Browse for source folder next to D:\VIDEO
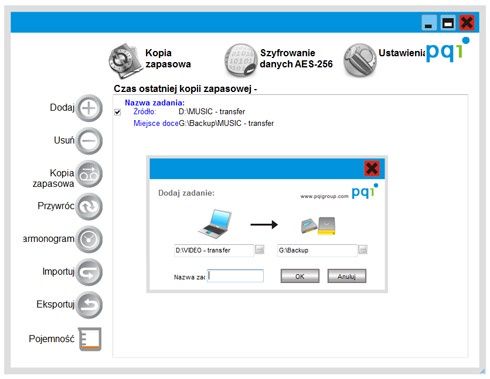490x379 pixels. pos(260,249)
